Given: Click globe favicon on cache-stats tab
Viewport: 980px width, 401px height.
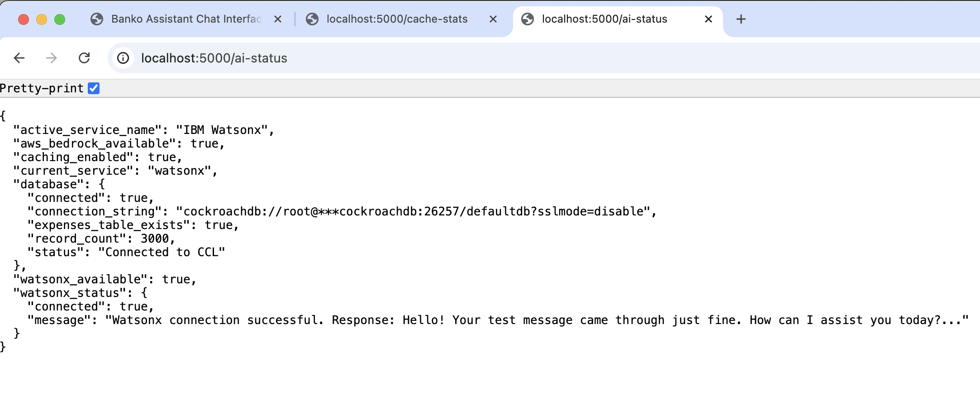Looking at the screenshot, I should [312, 19].
